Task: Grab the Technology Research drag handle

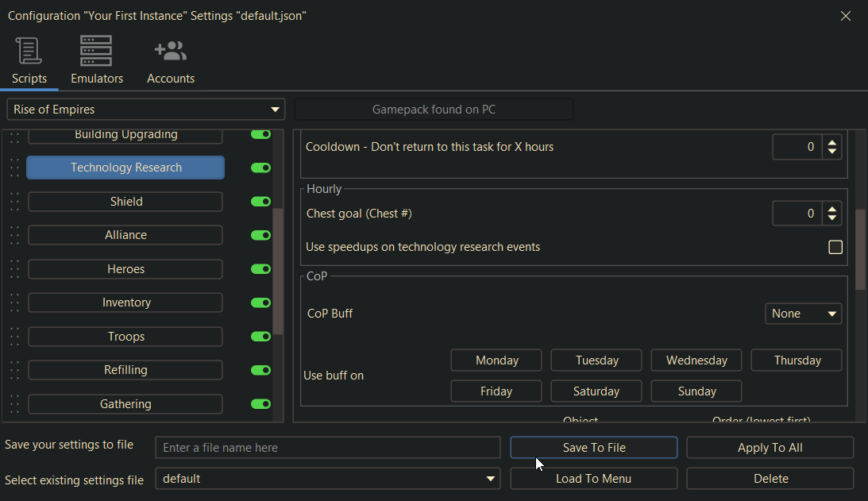Action: (x=15, y=168)
